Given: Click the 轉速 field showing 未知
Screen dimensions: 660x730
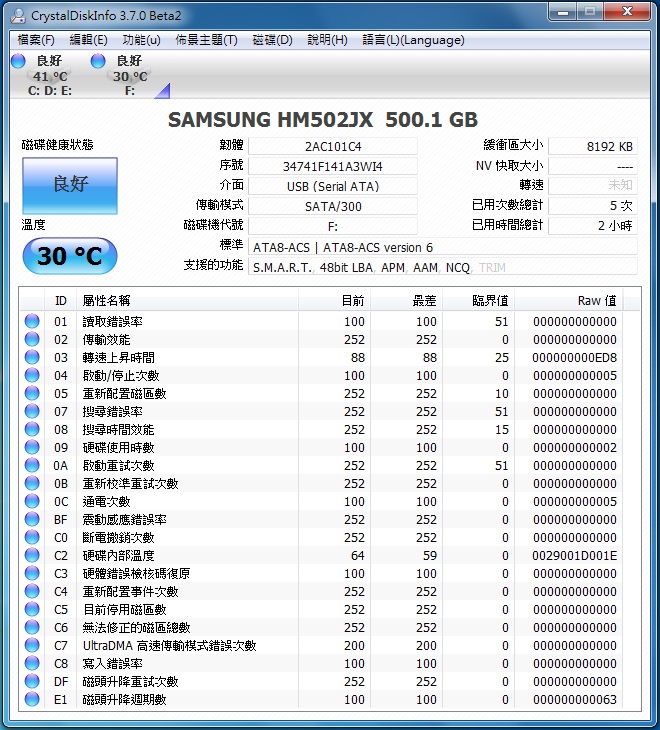Looking at the screenshot, I should (593, 185).
